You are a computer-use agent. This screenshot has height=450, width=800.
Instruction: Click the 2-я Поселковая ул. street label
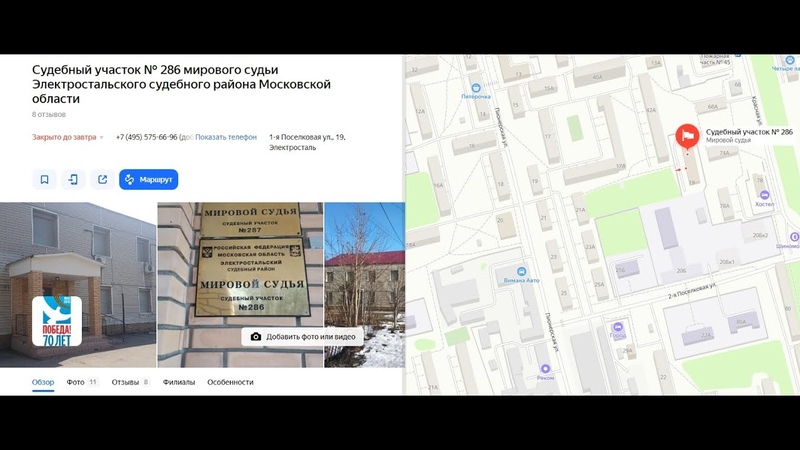coord(692,291)
